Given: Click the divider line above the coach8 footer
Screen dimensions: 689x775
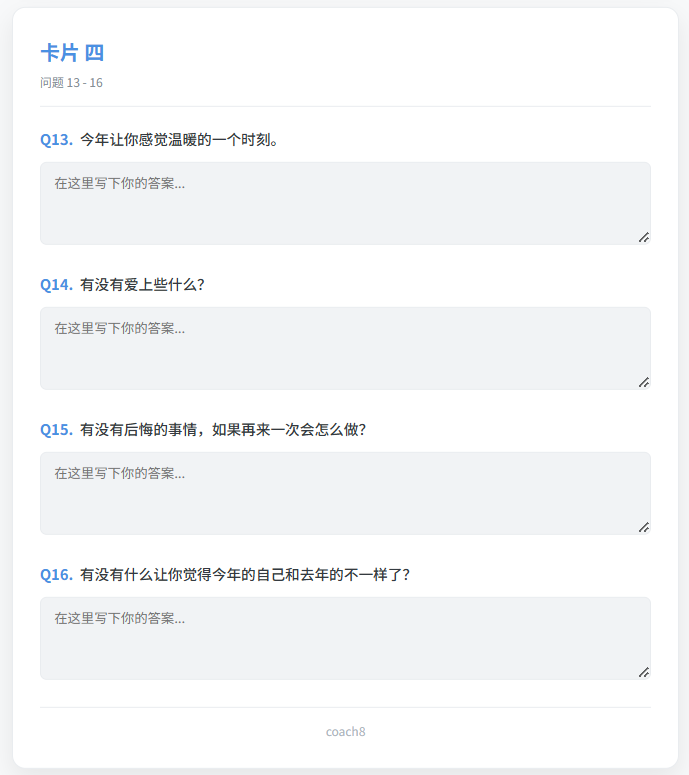Looking at the screenshot, I should tap(345, 707).
